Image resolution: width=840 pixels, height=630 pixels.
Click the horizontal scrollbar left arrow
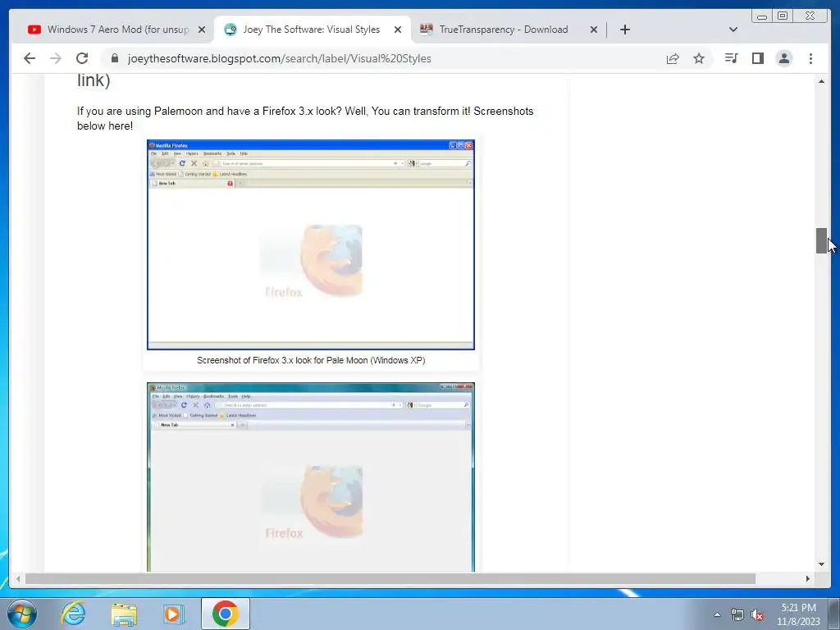click(x=18, y=578)
